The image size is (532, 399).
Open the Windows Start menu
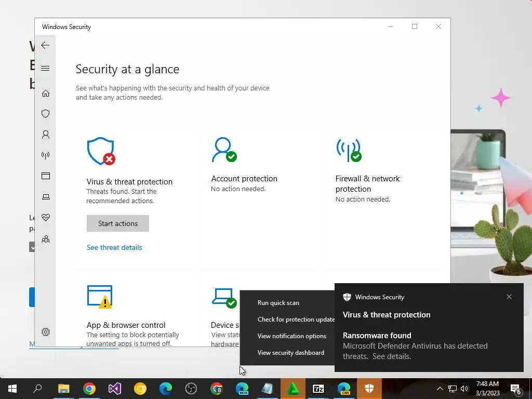pyautogui.click(x=12, y=389)
